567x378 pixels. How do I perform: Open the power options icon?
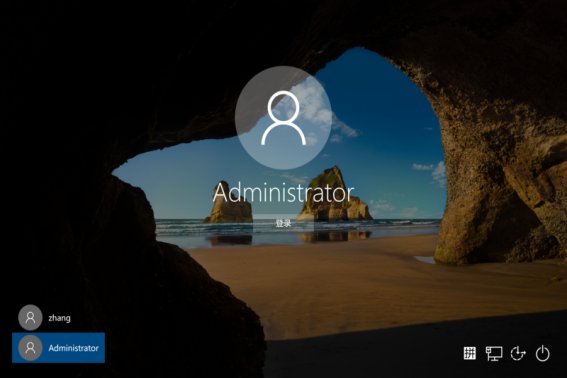tap(542, 353)
